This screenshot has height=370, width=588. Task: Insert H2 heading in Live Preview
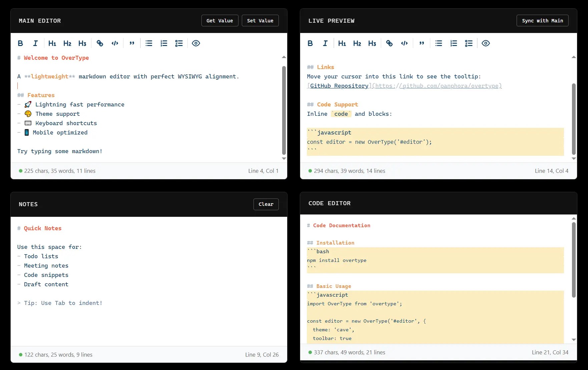point(357,43)
